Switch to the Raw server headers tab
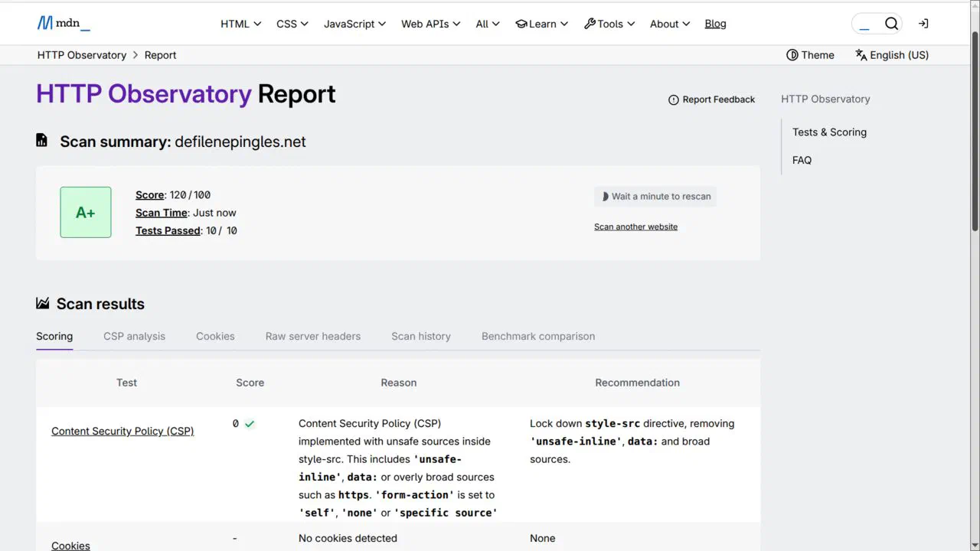 [x=313, y=336]
